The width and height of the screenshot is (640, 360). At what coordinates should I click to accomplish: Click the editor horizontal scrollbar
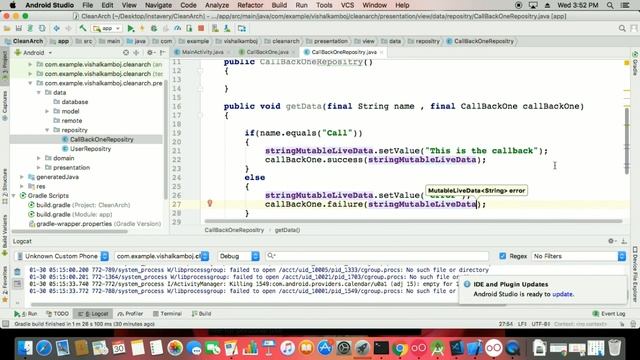(x=413, y=221)
